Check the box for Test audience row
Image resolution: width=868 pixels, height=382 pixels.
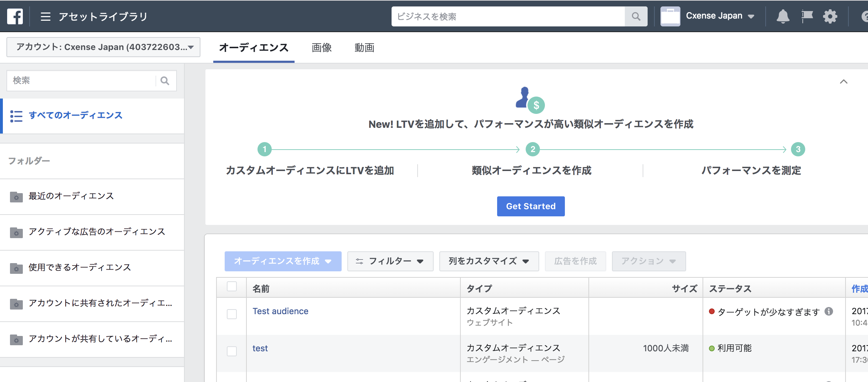coord(232,314)
